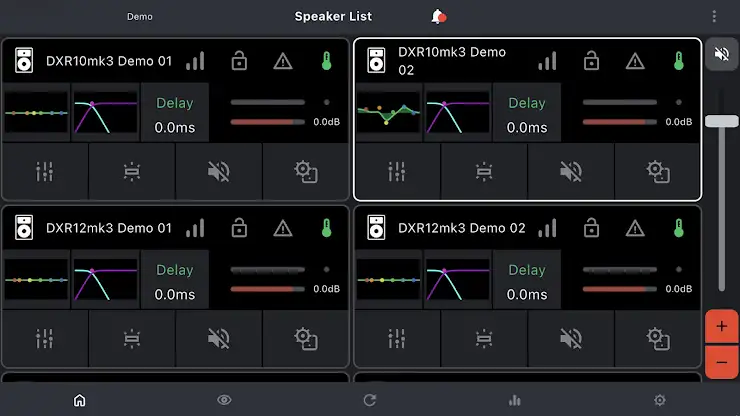Open filter curve thumbnail of DXR10mk3 Demo 02

[457, 113]
